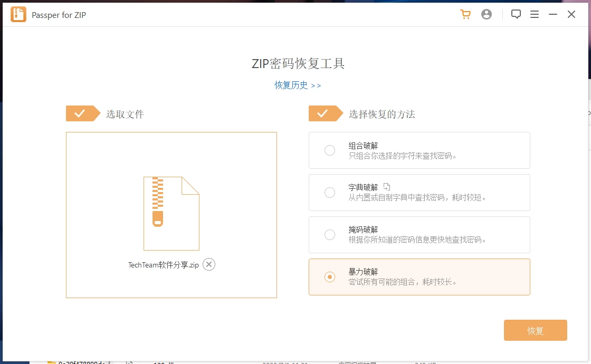Open the user account icon
591x364 pixels.
point(486,14)
